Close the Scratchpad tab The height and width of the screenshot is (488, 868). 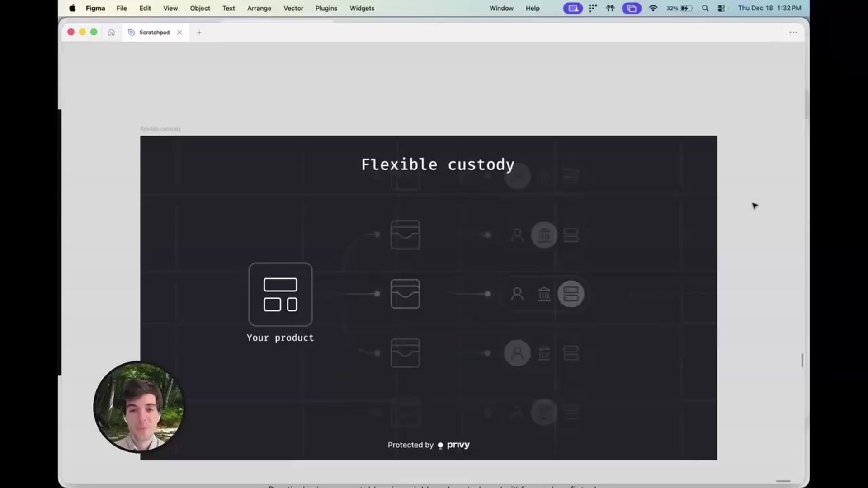click(179, 33)
